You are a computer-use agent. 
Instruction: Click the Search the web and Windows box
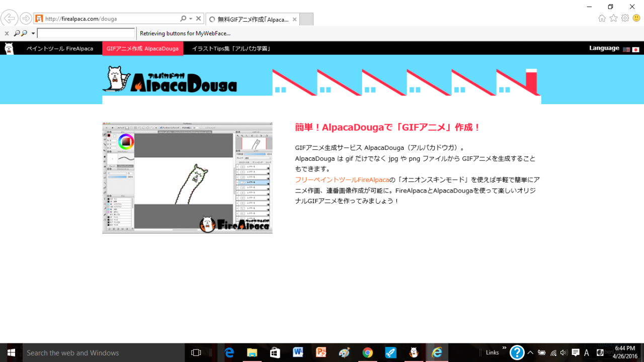coord(105,352)
